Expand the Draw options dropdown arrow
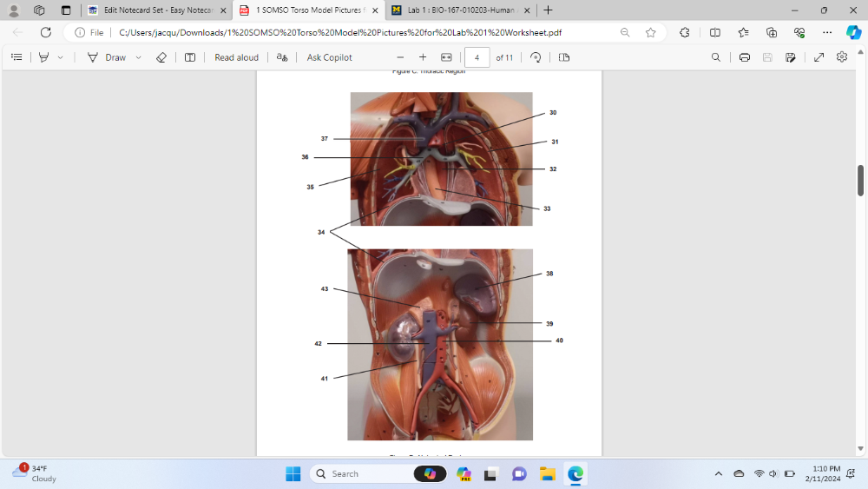868x489 pixels. point(138,57)
